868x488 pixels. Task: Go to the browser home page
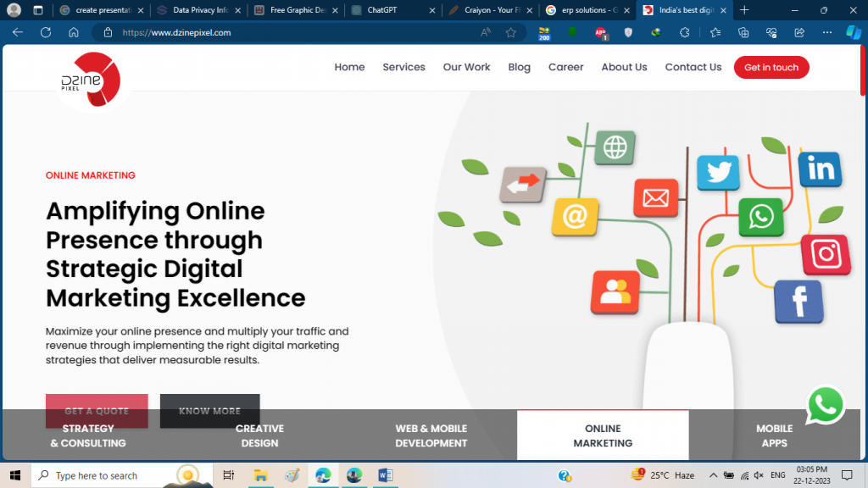click(x=74, y=33)
